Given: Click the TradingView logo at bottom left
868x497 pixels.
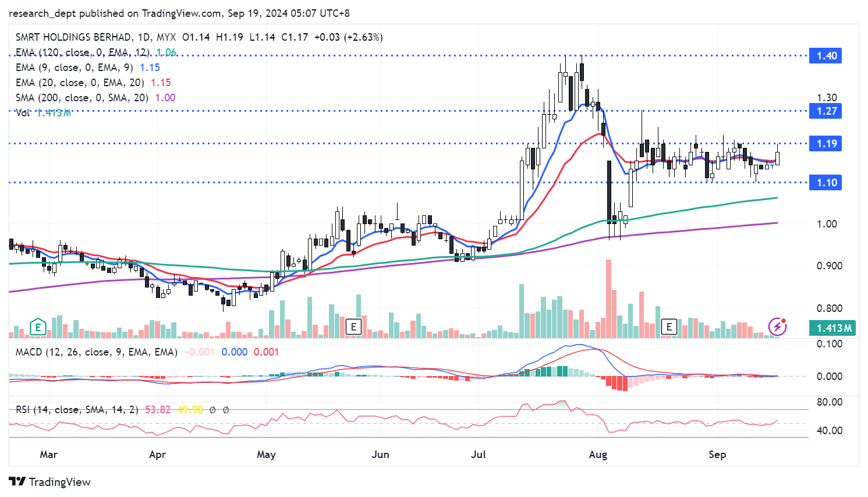Looking at the screenshot, I should click(x=50, y=482).
